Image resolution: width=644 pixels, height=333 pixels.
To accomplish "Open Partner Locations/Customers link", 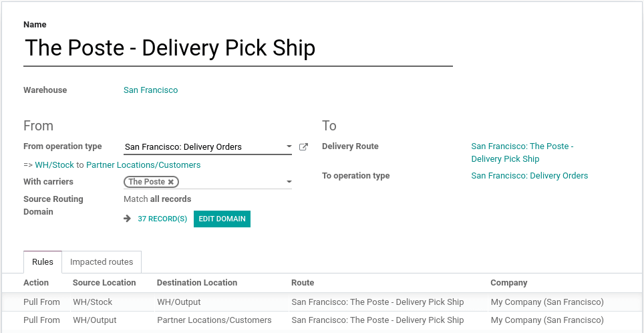I will coord(143,164).
